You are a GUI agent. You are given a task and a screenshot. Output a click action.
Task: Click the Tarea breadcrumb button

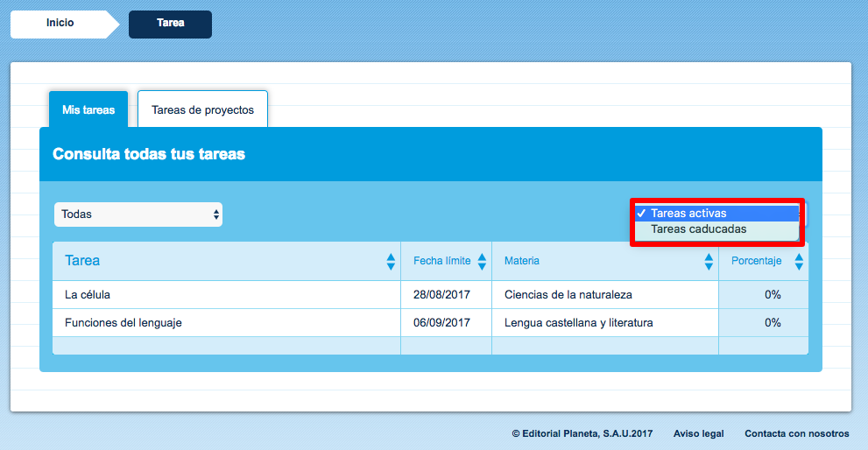pos(171,24)
